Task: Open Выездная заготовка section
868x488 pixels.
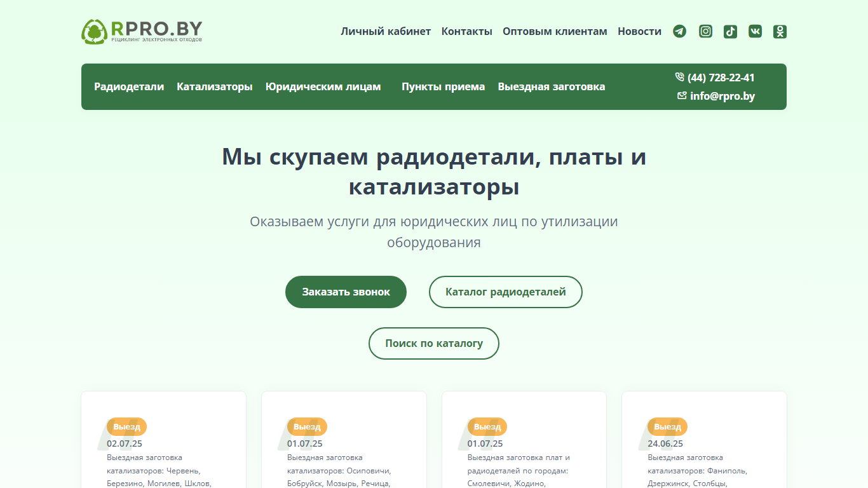Action: point(552,86)
